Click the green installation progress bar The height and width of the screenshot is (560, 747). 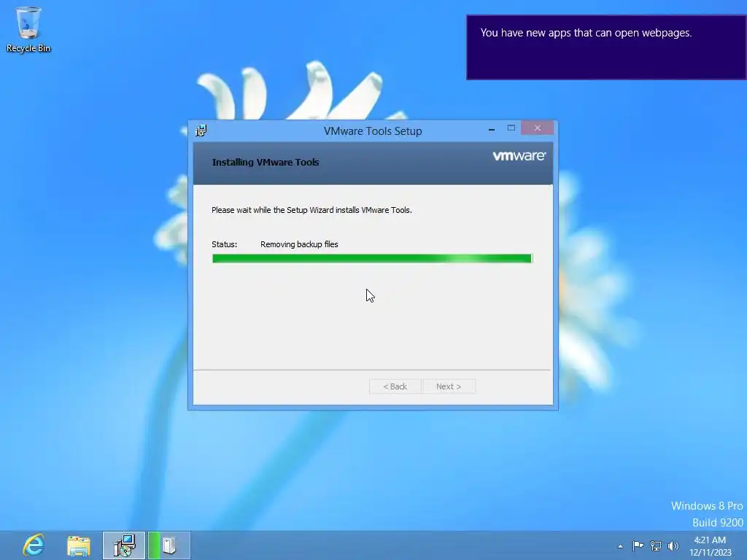[372, 258]
